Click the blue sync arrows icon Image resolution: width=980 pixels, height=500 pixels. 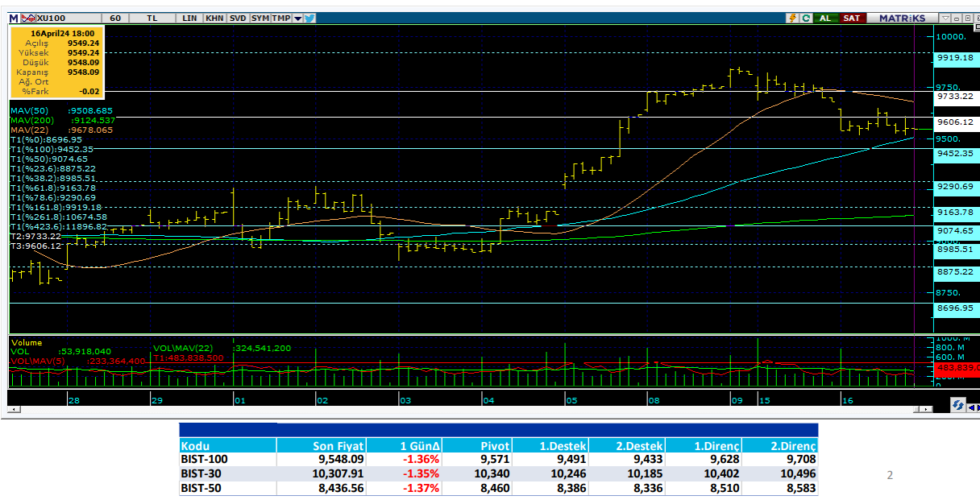tap(958, 403)
